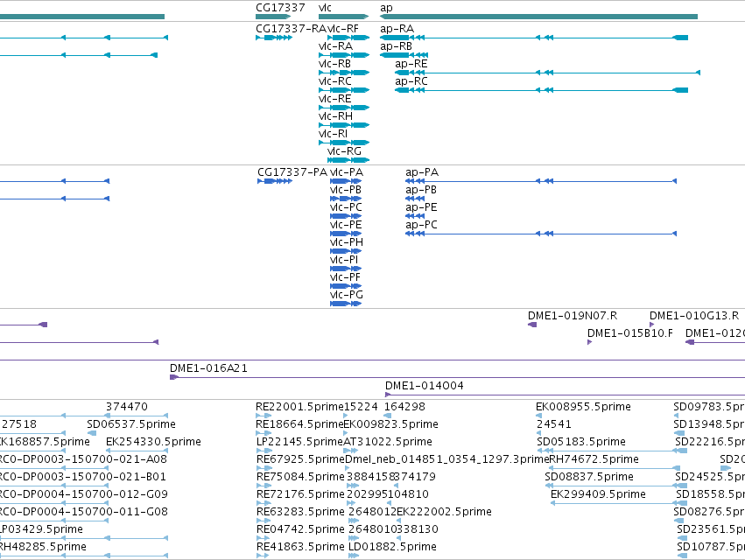Select protein CG17337-PA label

(292, 172)
